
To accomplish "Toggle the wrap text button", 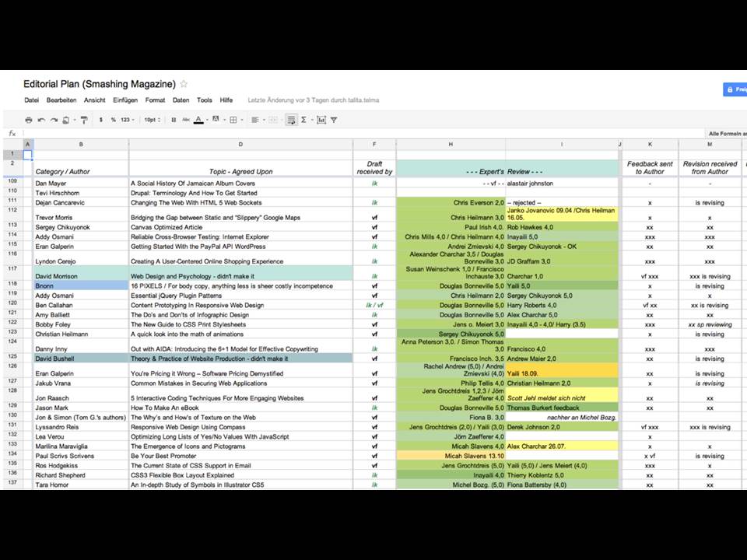I will pos(291,120).
